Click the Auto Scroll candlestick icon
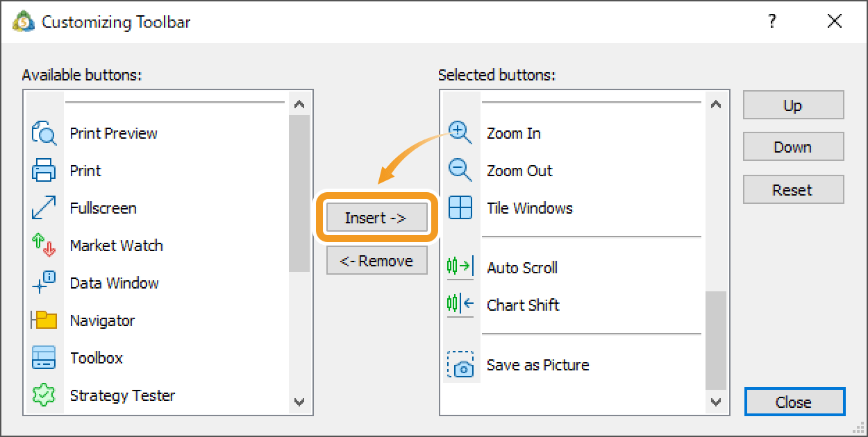The height and width of the screenshot is (437, 868). click(x=460, y=267)
